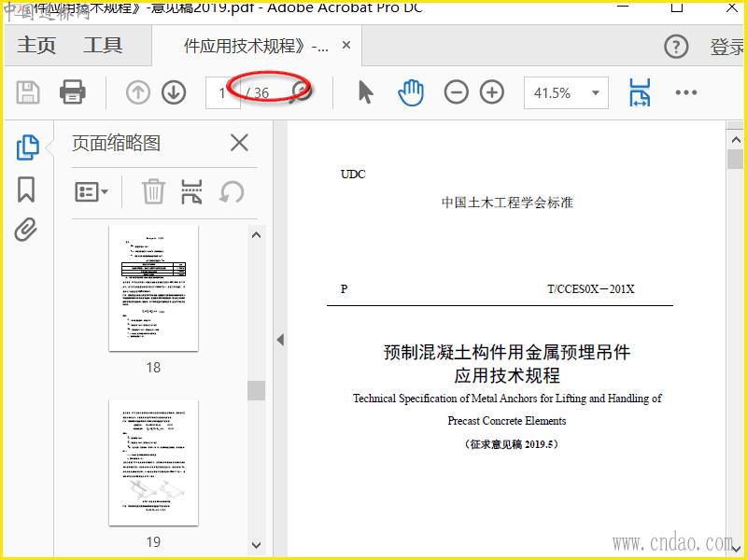
Task: Close the 页面缩略图 panel
Action: coord(239,143)
